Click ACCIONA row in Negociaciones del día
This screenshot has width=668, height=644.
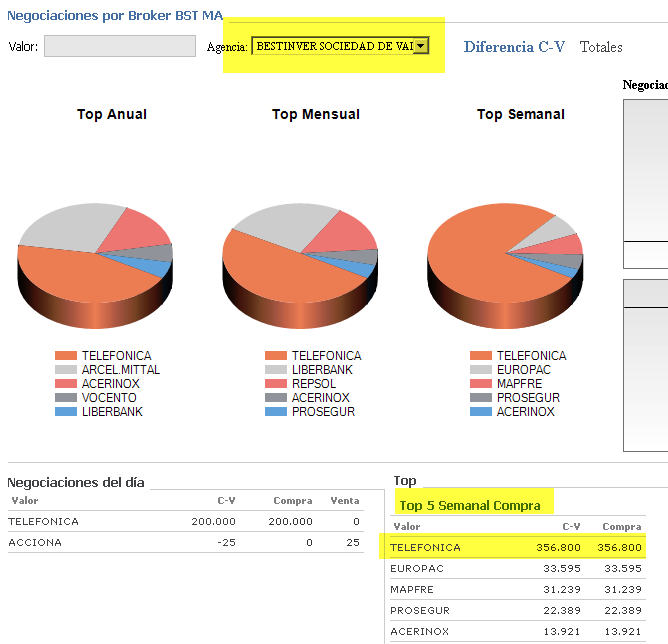(186, 542)
